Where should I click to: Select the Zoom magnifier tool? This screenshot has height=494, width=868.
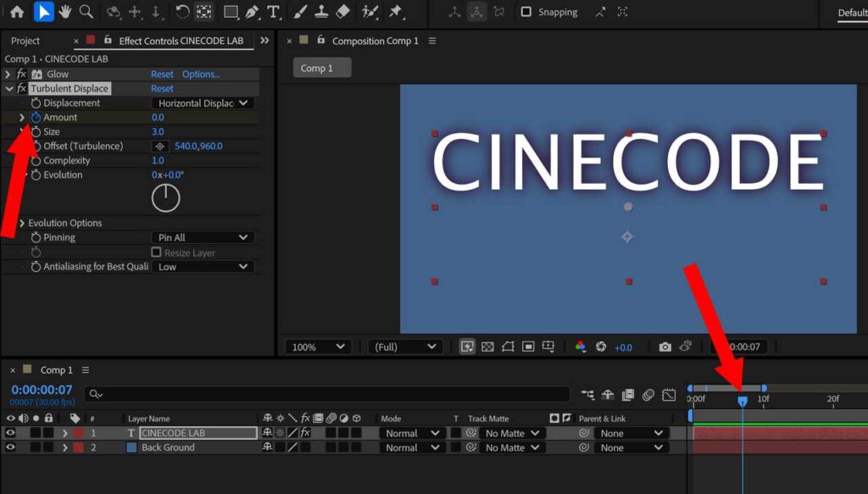[x=86, y=12]
